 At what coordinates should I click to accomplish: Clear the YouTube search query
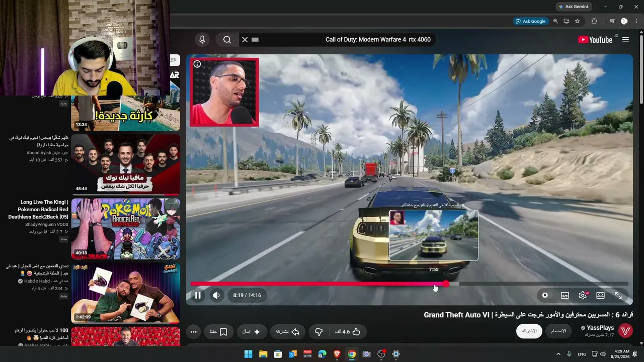point(245,40)
